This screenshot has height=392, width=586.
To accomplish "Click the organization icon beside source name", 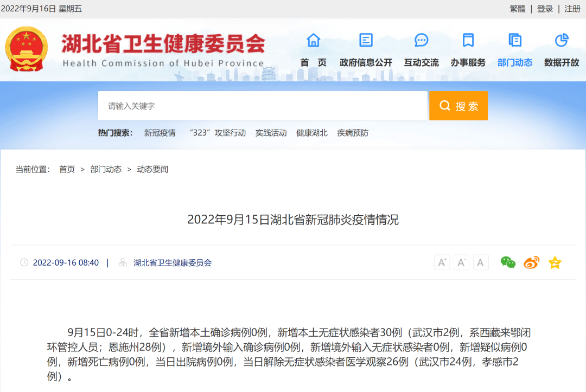I will 123,262.
